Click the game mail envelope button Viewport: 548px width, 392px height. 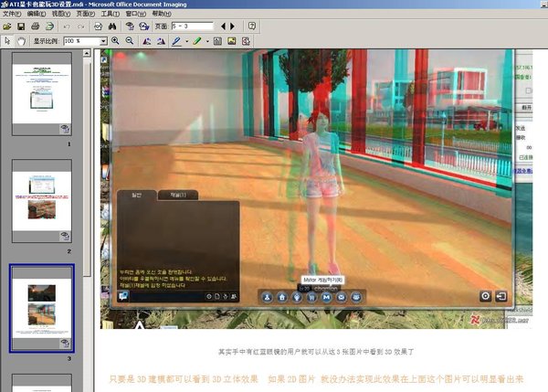(342, 297)
